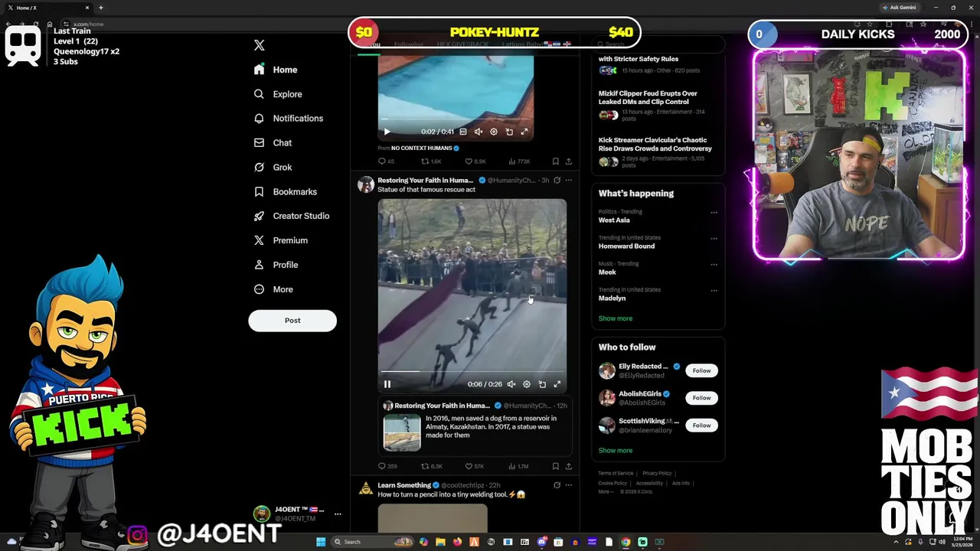Screen dimensions: 980x551
Task: Click the Privacy Policy footer link
Action: coord(657,473)
